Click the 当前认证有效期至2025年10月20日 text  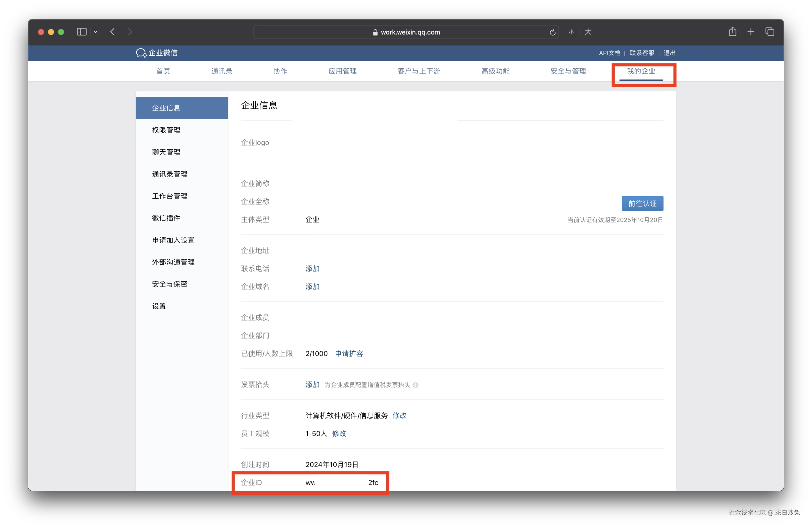615,220
